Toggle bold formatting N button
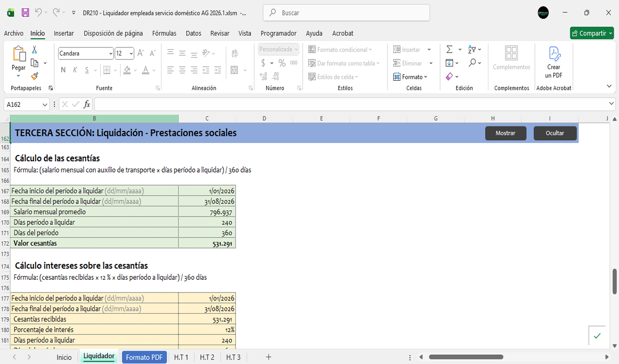Viewport: 619px width, 364px height. click(63, 70)
